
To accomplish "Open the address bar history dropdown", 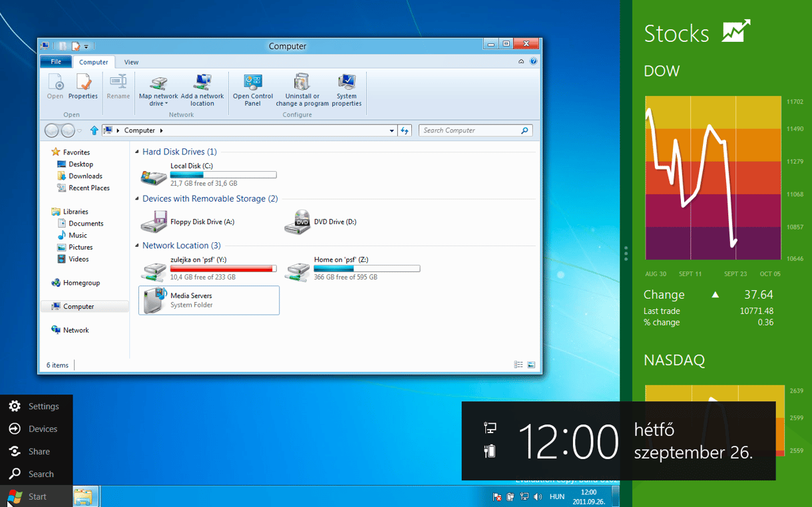I will coord(391,130).
